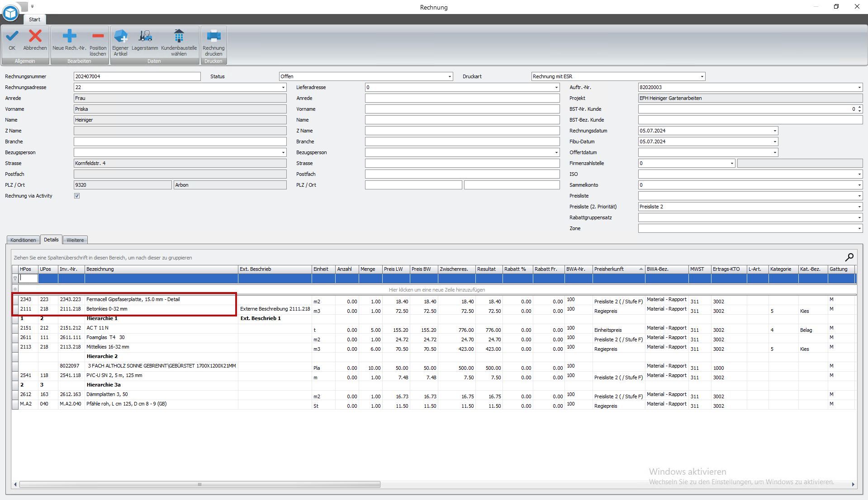Click the horizontal scrollbar thumb

click(x=199, y=485)
